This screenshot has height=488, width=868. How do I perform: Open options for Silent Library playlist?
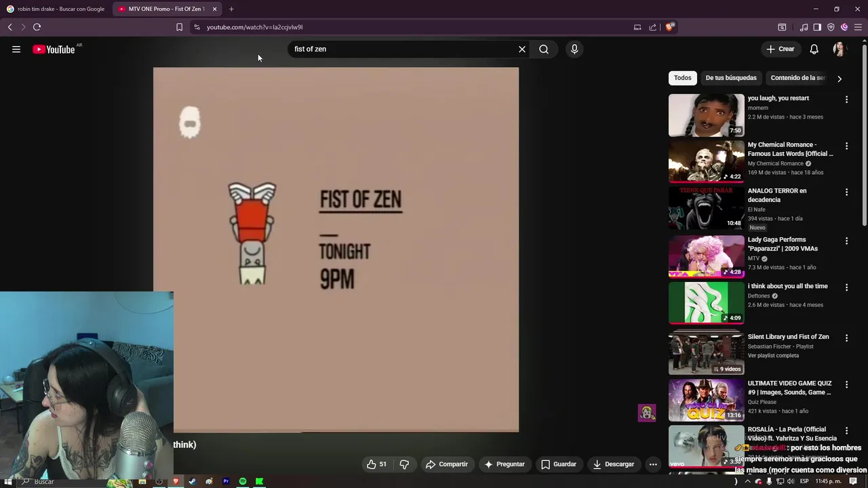coord(846,338)
